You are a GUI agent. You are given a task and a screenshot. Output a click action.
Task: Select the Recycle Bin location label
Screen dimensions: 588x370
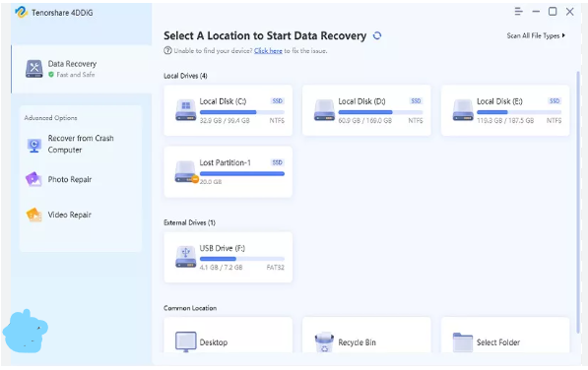pos(357,342)
